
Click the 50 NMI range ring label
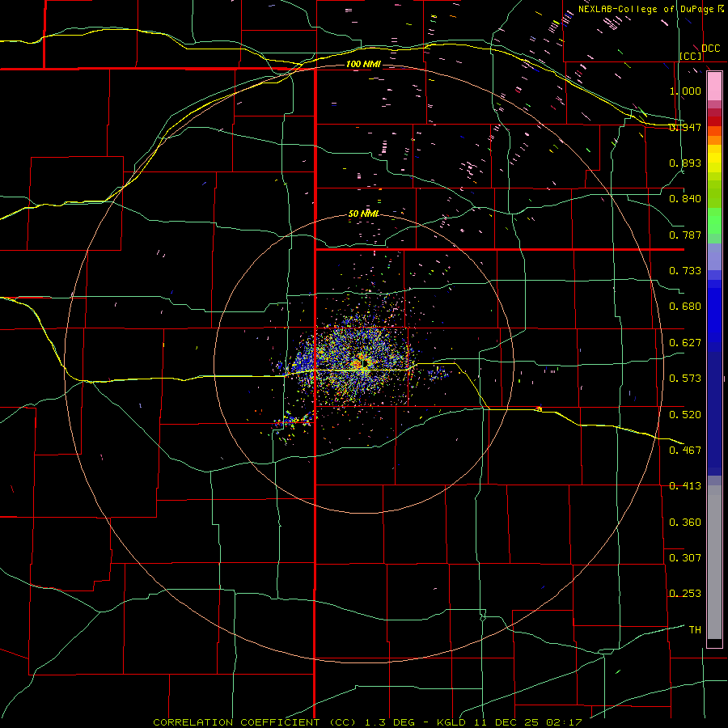[x=363, y=214]
